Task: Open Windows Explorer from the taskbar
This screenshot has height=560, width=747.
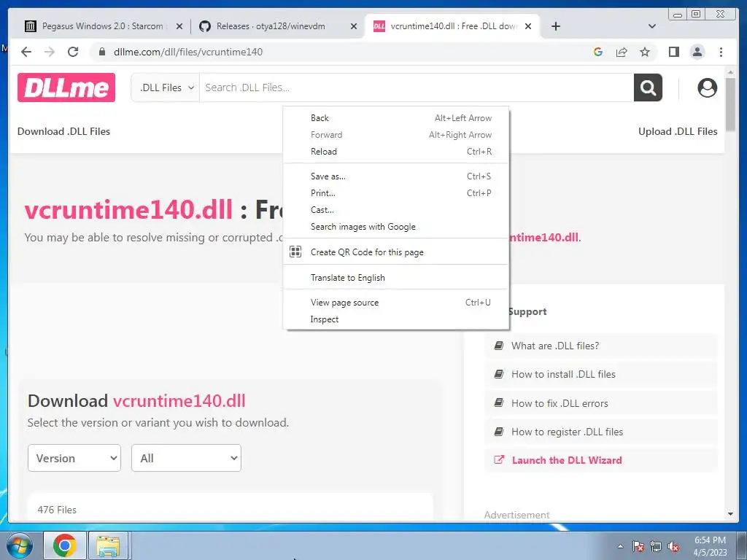Action: point(108,545)
